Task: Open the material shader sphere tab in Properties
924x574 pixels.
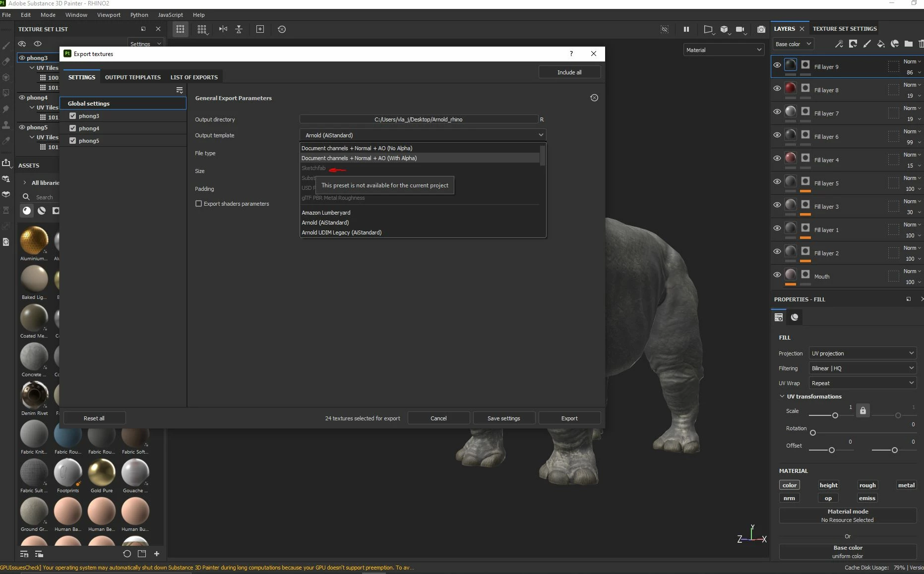Action: pyautogui.click(x=795, y=317)
